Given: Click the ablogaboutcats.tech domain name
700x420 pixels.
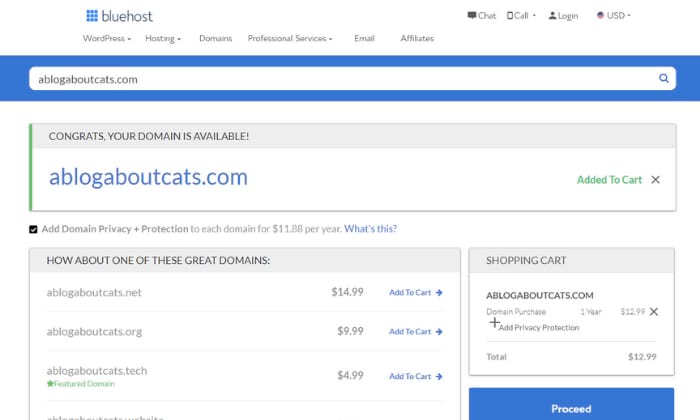Looking at the screenshot, I should (97, 371).
